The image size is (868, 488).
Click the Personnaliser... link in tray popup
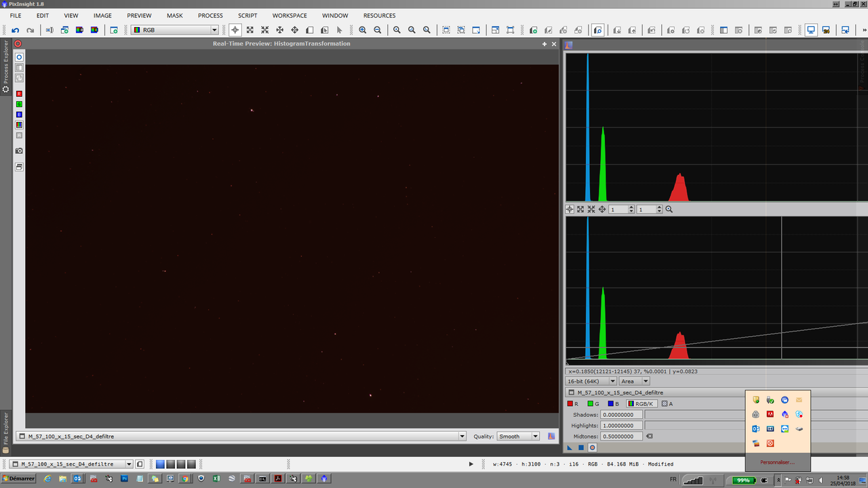[777, 462]
